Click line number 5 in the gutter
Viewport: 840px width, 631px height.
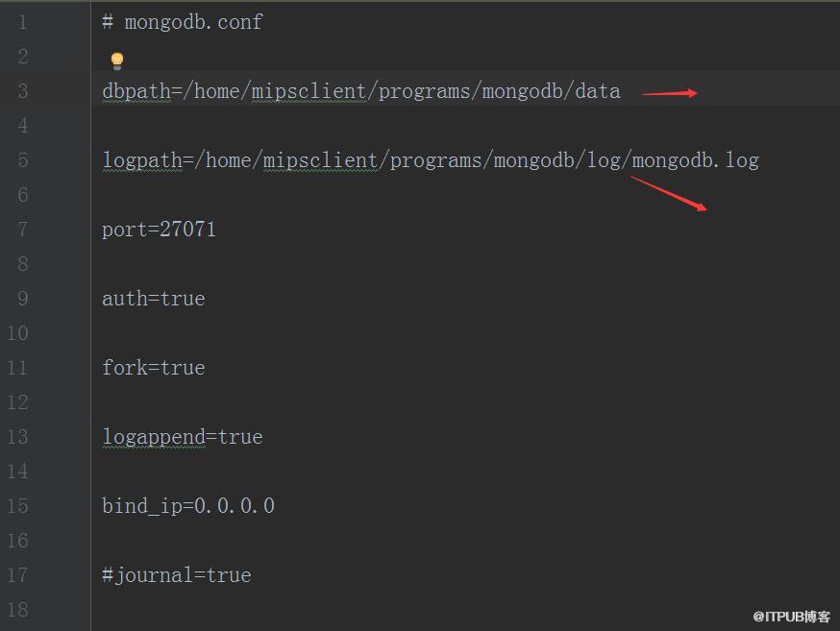coord(22,160)
